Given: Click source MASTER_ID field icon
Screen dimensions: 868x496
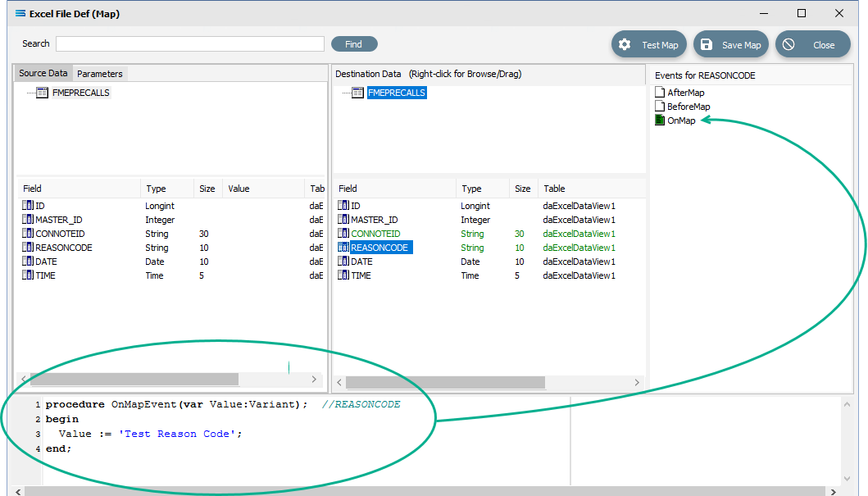Looking at the screenshot, I should (28, 219).
